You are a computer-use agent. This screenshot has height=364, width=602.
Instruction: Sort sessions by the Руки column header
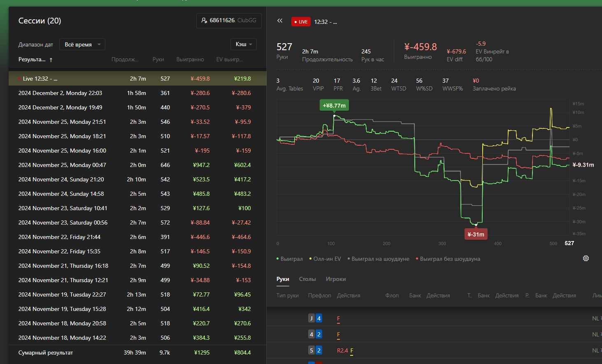tap(158, 60)
